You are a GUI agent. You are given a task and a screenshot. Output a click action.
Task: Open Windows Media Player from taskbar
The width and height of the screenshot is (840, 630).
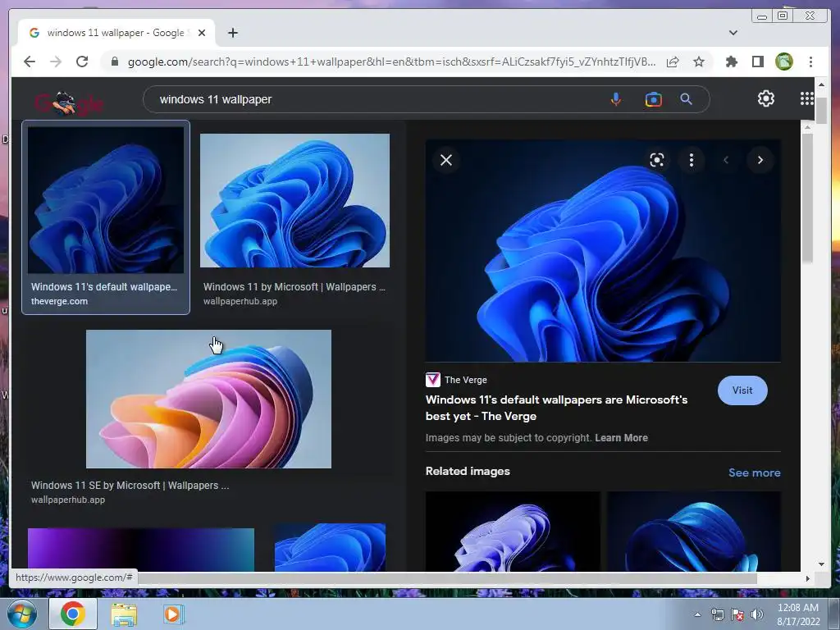coord(173,614)
